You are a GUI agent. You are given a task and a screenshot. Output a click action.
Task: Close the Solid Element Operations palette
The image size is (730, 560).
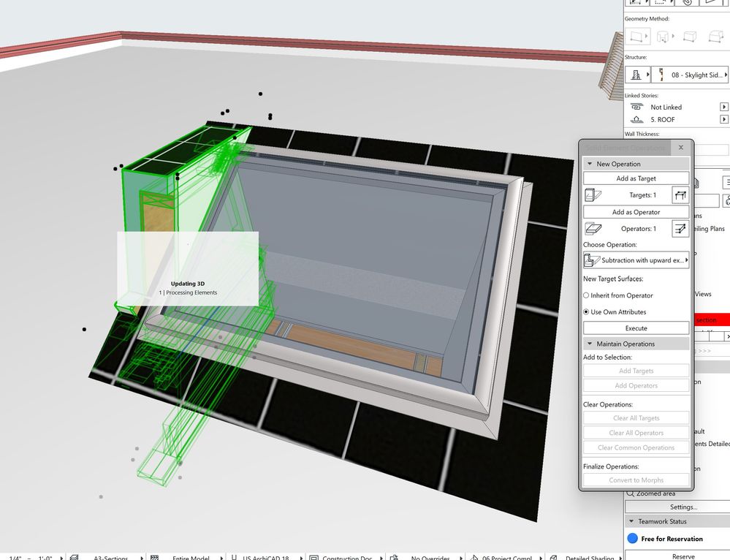pyautogui.click(x=681, y=148)
